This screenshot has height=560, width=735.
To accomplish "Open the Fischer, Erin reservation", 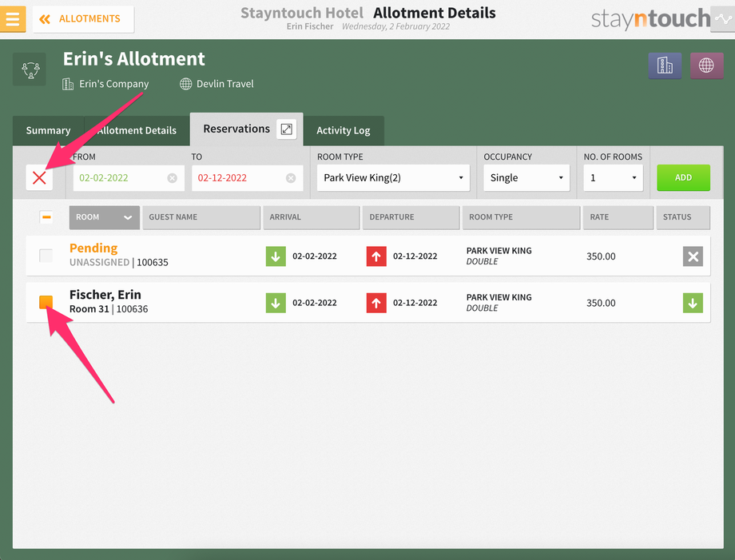I will 105,295.
